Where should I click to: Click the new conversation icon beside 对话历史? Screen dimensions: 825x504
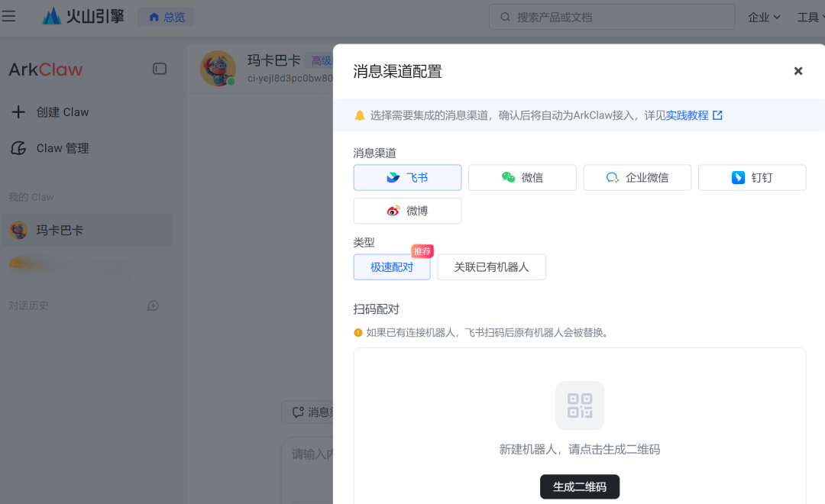[x=153, y=305]
